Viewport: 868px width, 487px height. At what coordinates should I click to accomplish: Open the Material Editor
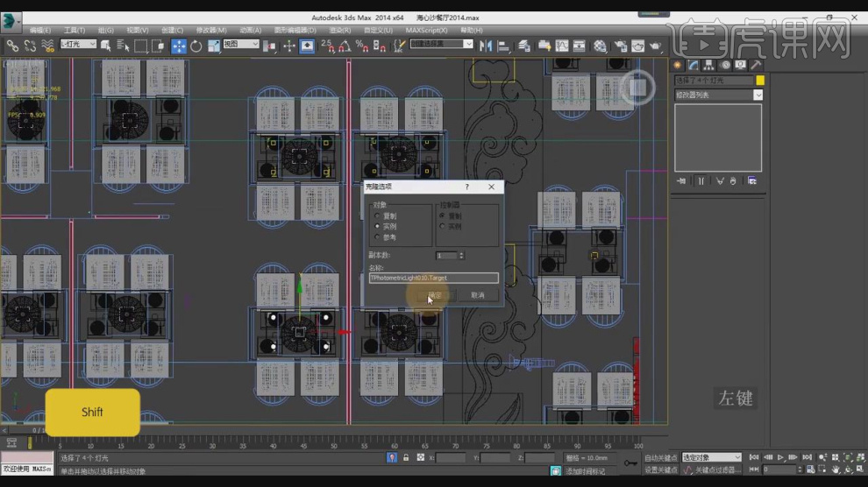pos(600,46)
